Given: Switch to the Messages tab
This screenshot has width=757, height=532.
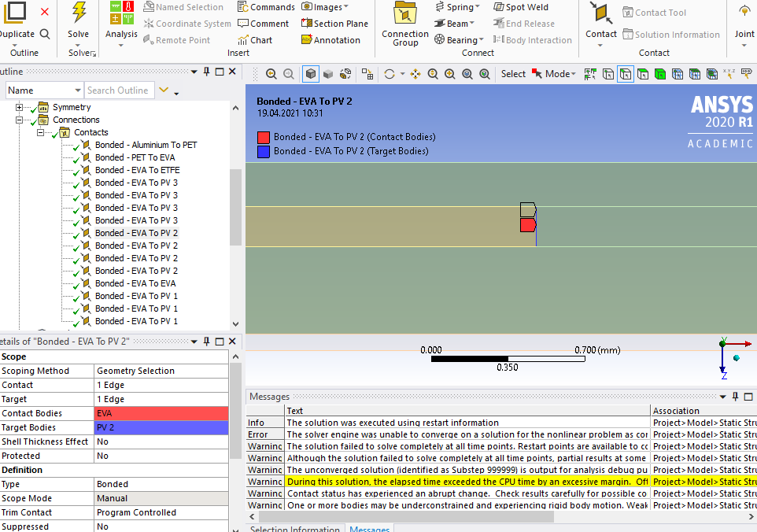Looking at the screenshot, I should point(369,528).
